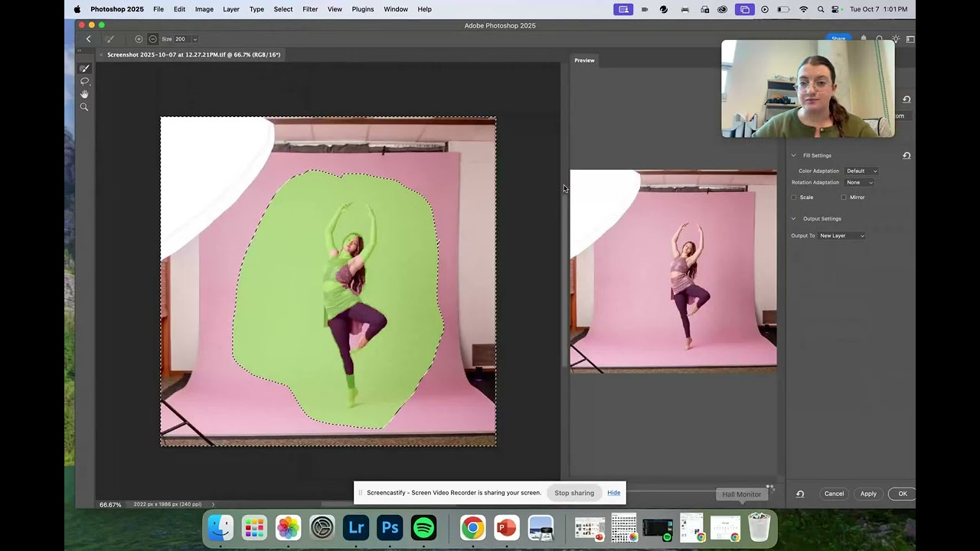Open Output To New Layer dropdown

click(x=842, y=236)
